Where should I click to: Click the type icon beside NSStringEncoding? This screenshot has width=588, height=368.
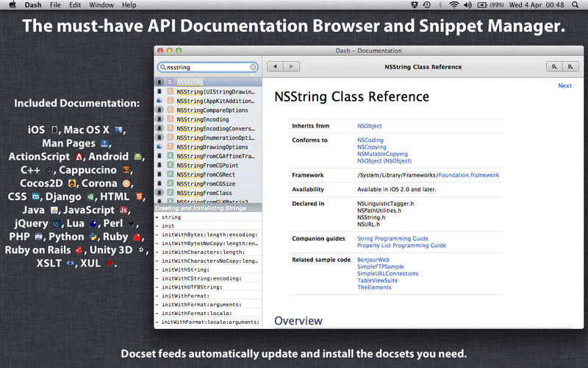tap(171, 119)
